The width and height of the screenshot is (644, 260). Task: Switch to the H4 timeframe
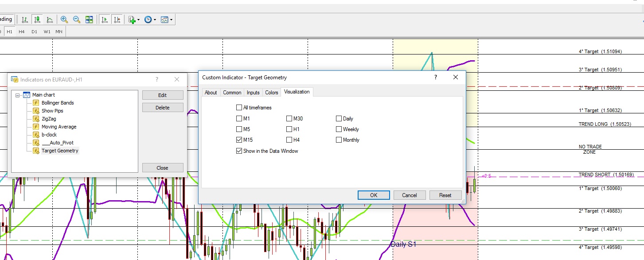pos(22,31)
